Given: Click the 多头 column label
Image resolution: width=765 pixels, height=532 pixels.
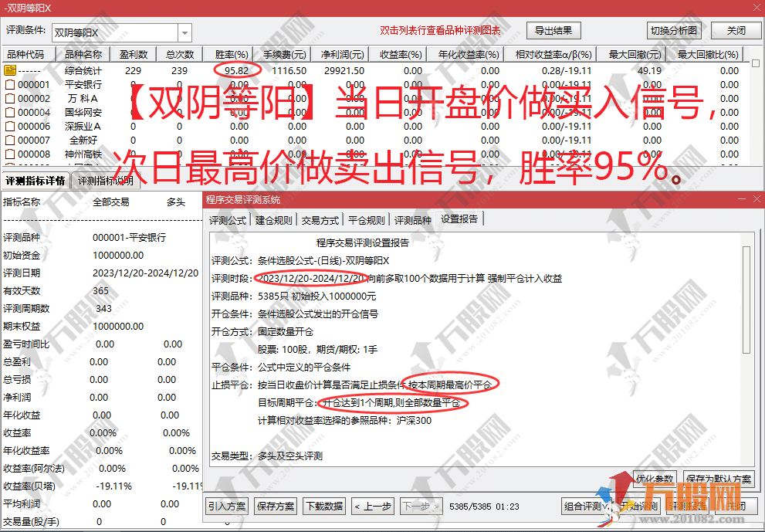Looking at the screenshot, I should click(176, 202).
